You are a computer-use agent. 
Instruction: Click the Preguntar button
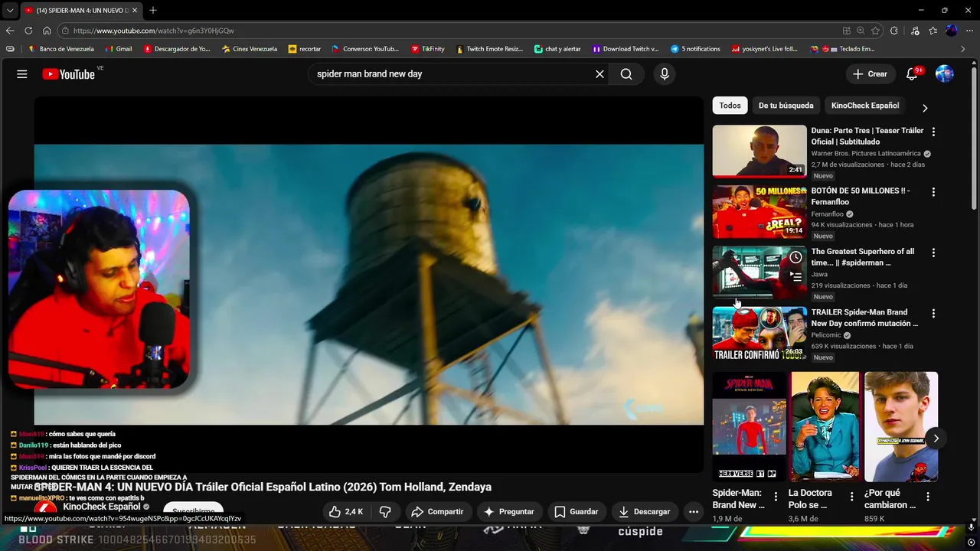(509, 511)
